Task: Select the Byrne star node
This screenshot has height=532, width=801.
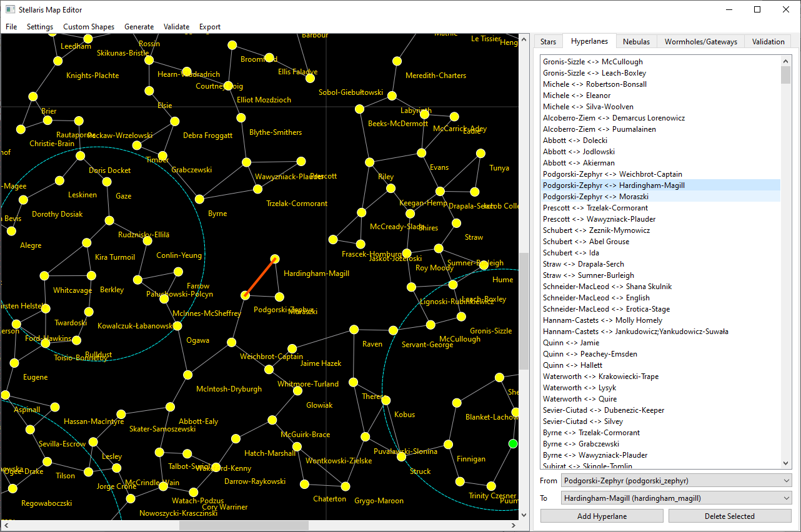Action: pyautogui.click(x=199, y=199)
